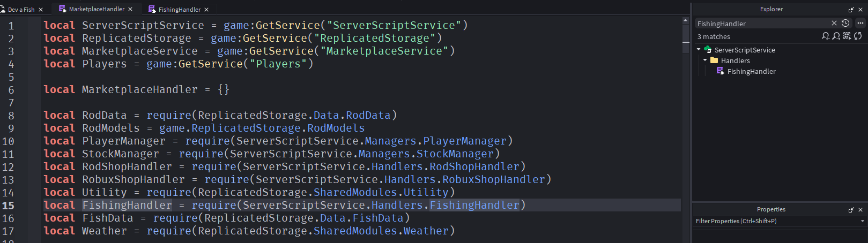This screenshot has width=868, height=243.
Task: Switch to the Dev a Fish tab
Action: [x=21, y=10]
